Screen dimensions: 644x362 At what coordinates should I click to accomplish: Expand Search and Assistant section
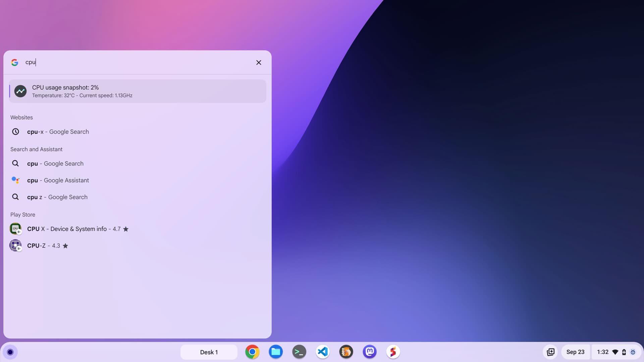coord(36,149)
